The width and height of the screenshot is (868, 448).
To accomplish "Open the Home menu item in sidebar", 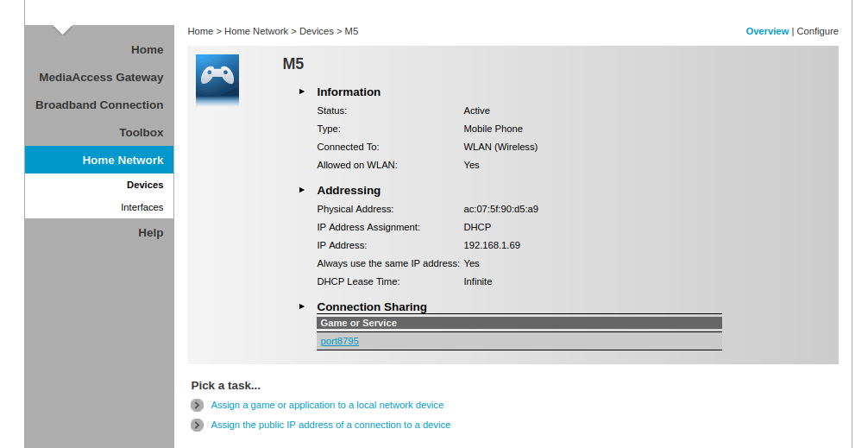I will (147, 50).
